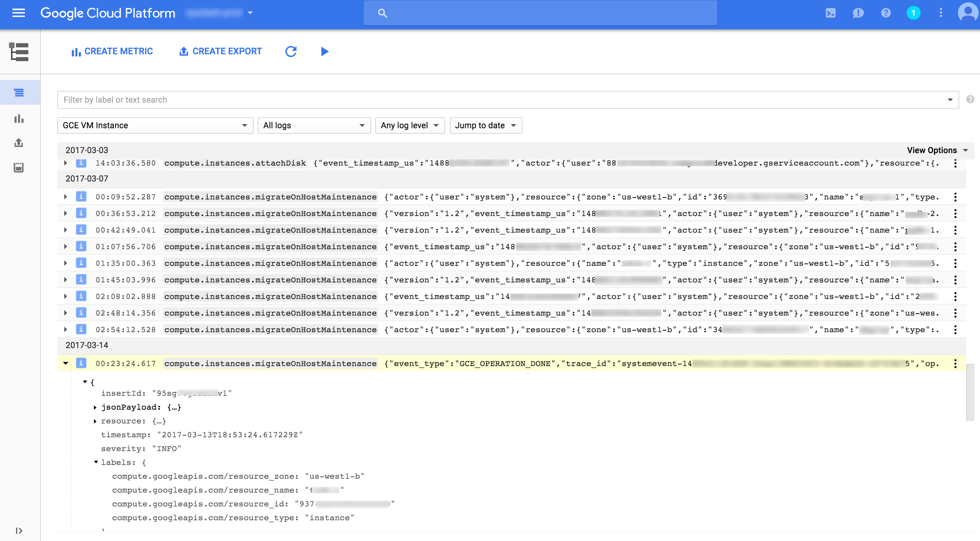The image size is (980, 541).
Task: Open the Resource usage sidebar icon
Action: pos(19,167)
